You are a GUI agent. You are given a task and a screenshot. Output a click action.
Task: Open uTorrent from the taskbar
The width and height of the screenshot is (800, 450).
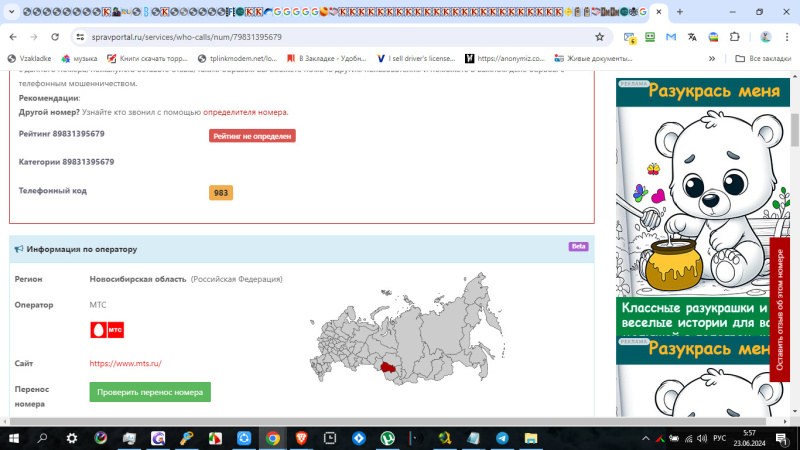coord(387,438)
